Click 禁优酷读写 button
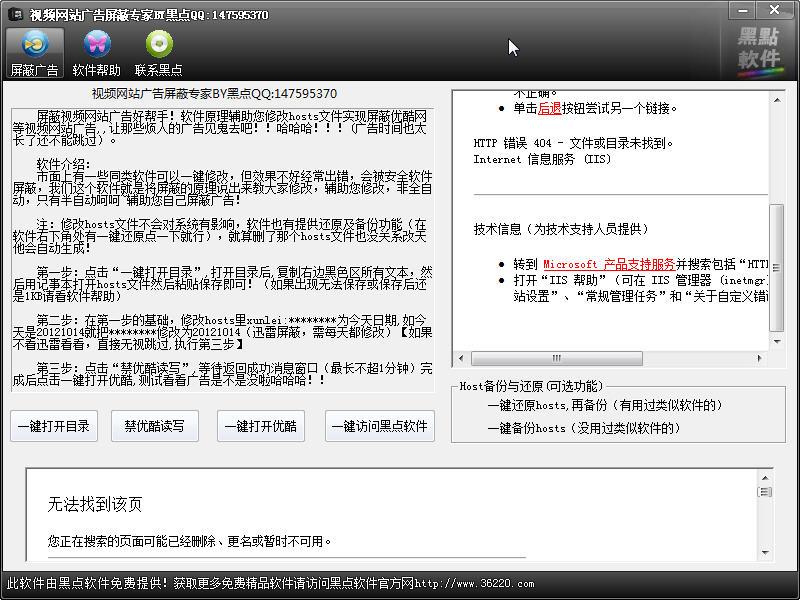Image resolution: width=800 pixels, height=600 pixels. pos(155,426)
